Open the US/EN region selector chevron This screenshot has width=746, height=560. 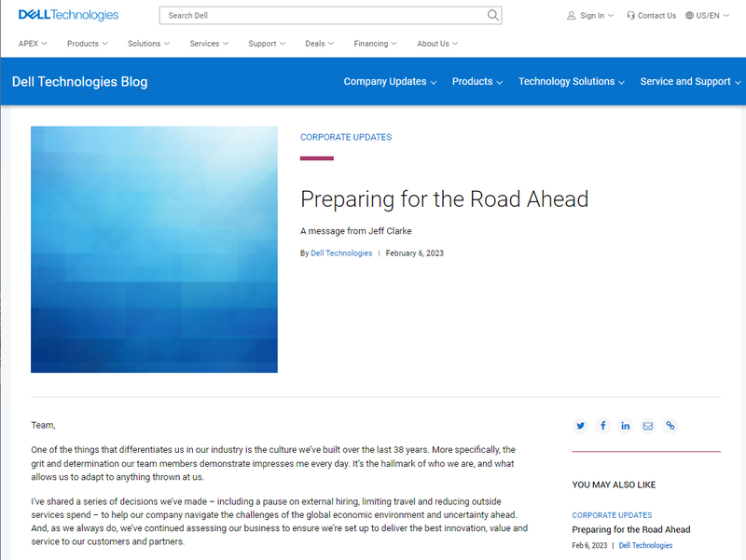click(x=726, y=16)
